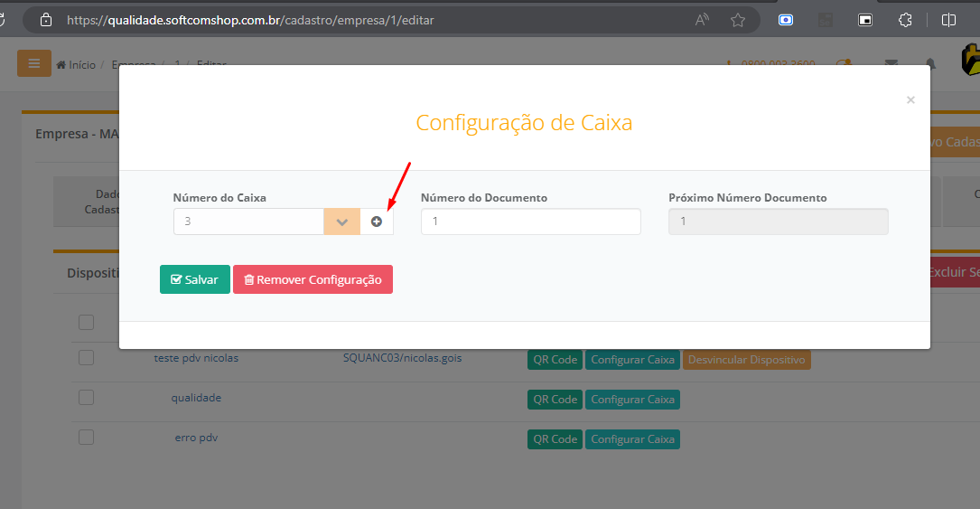The image size is (980, 509).
Task: Click the Salvar button
Action: click(x=195, y=279)
